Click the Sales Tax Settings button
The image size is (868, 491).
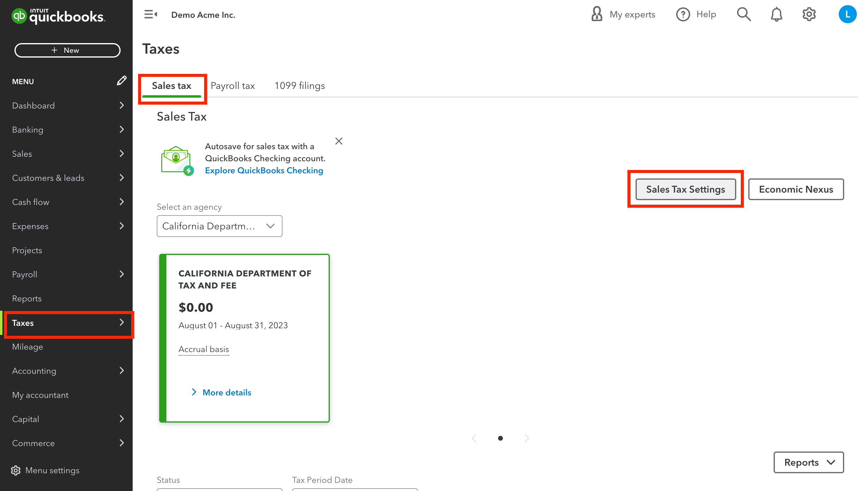(685, 189)
